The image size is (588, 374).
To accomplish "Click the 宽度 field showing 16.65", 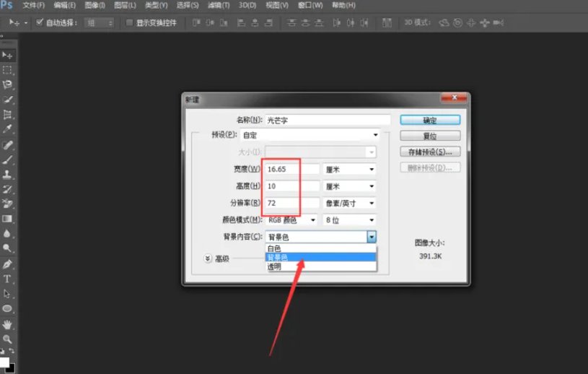I will pyautogui.click(x=292, y=170).
